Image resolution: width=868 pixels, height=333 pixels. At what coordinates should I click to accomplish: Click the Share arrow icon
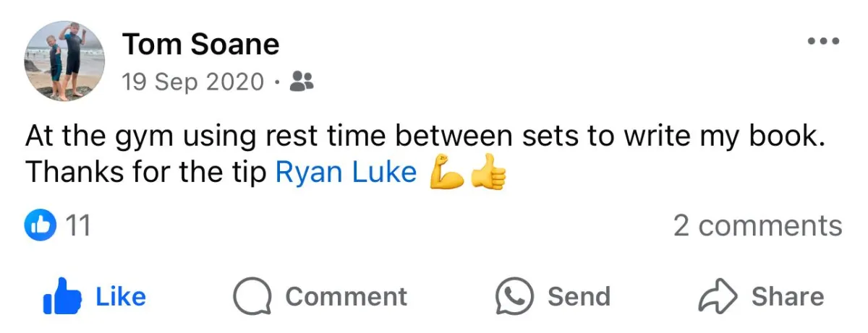coord(717,297)
